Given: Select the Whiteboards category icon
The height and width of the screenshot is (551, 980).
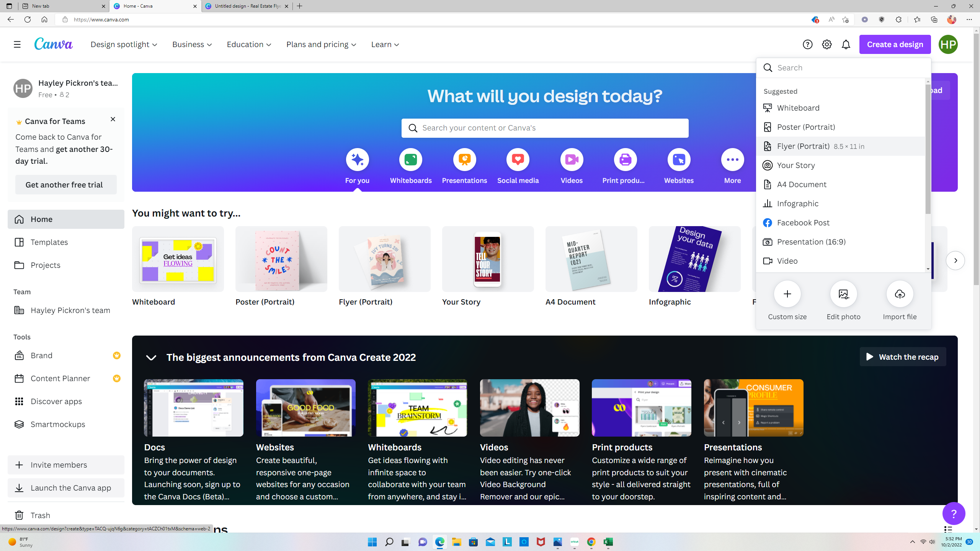Looking at the screenshot, I should 410,160.
